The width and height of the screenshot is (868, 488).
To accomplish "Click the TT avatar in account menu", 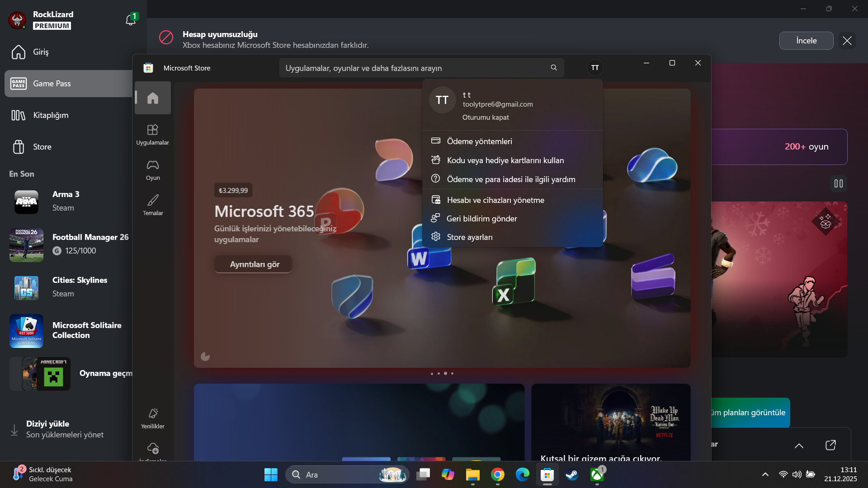I will (x=442, y=100).
